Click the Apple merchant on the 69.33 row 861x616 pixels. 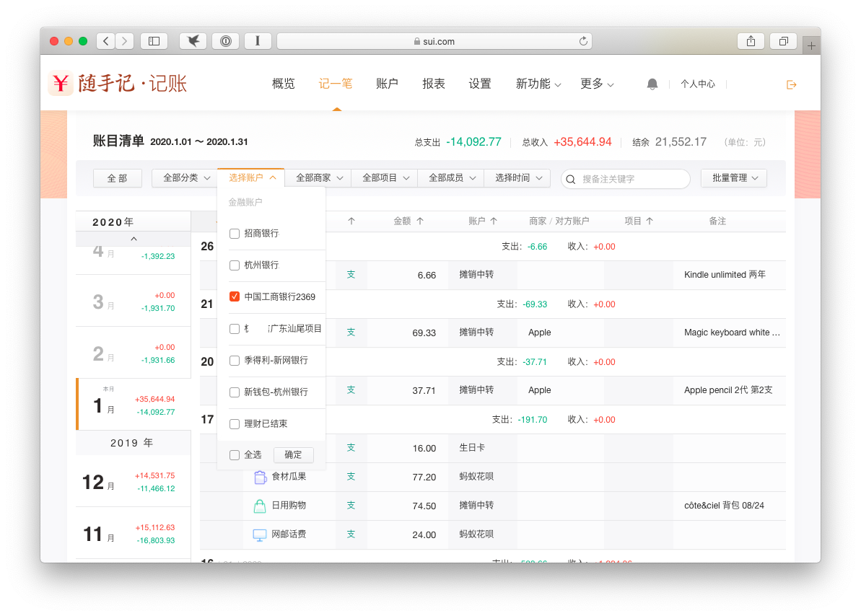(539, 332)
